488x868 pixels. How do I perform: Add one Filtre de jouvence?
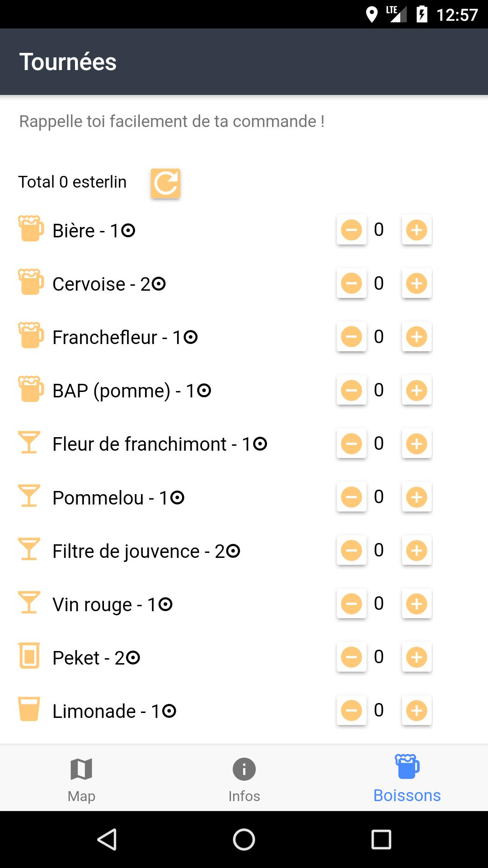[417, 550]
